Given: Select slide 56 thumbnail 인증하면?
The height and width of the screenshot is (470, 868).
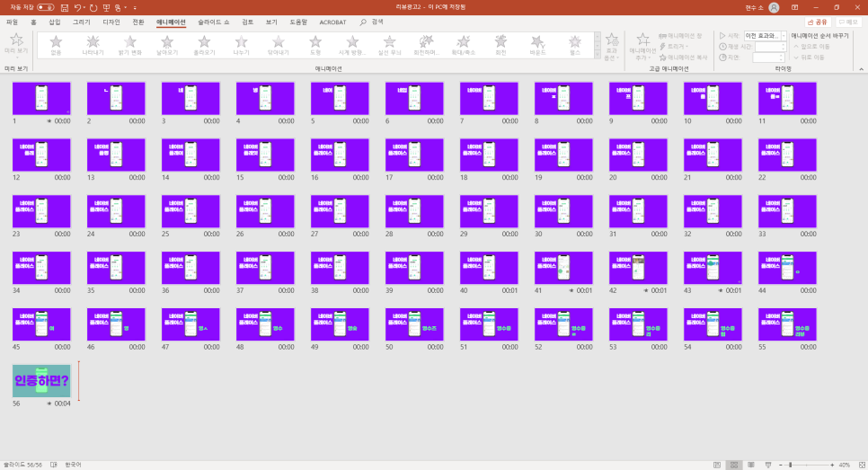Looking at the screenshot, I should (41, 381).
